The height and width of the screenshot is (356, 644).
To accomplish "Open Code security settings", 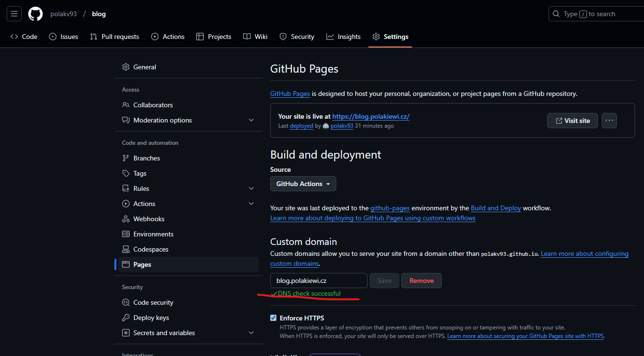I will [x=189, y=302].
